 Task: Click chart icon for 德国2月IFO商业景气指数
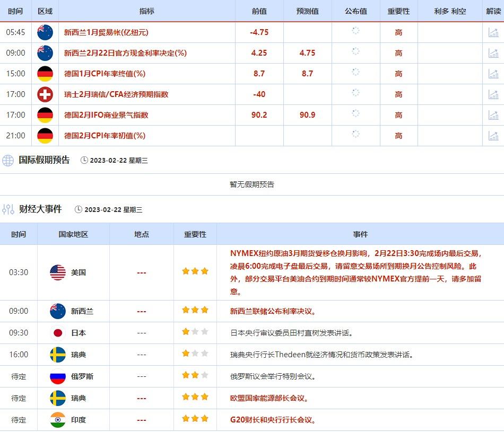(493, 115)
